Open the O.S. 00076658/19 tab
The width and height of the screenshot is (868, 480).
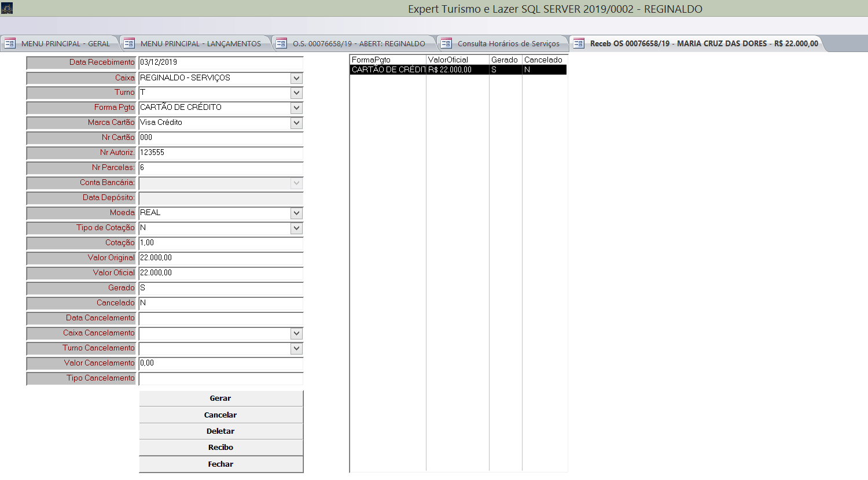358,43
